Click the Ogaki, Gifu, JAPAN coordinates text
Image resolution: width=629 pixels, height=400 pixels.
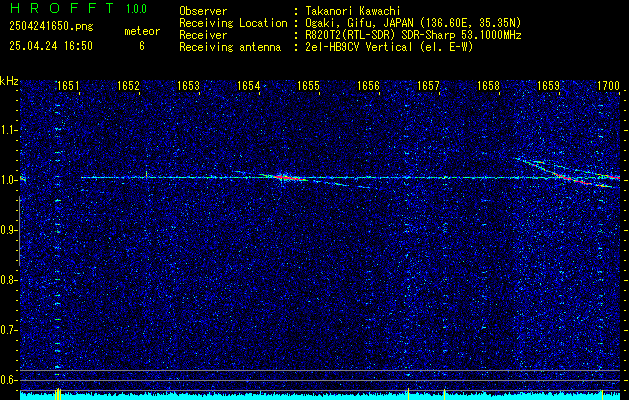[x=413, y=23]
